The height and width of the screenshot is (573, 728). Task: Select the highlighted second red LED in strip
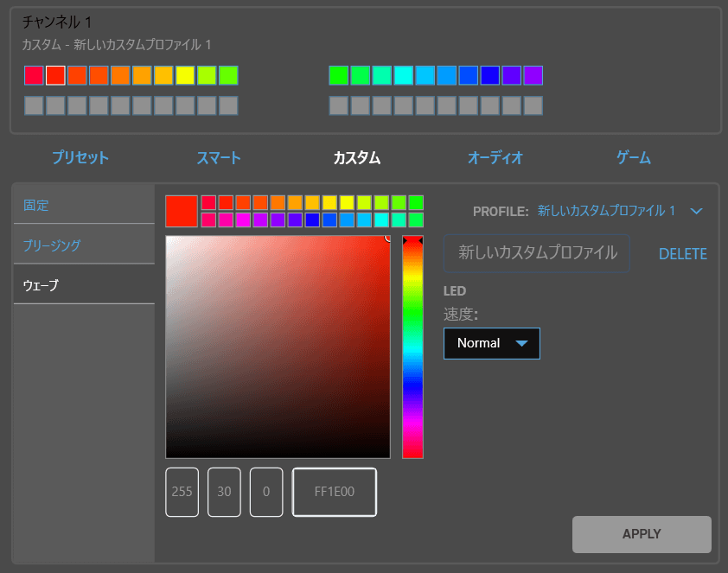click(55, 75)
